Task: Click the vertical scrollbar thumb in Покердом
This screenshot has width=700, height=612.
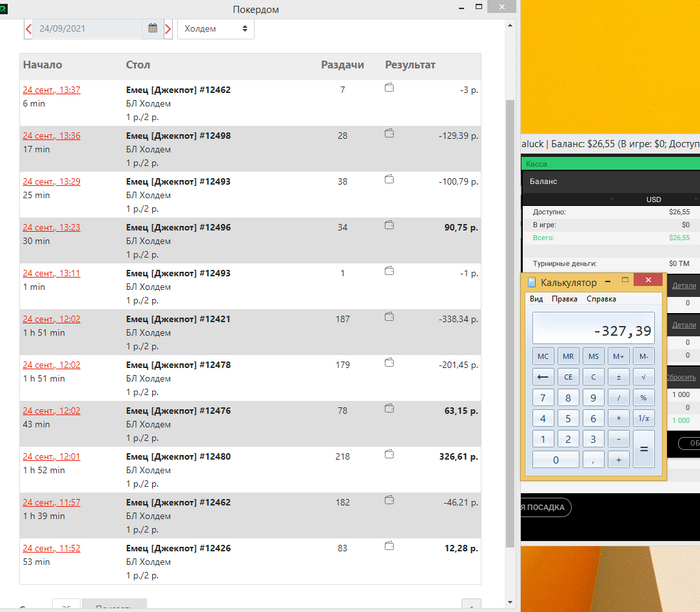Action: tap(510, 323)
